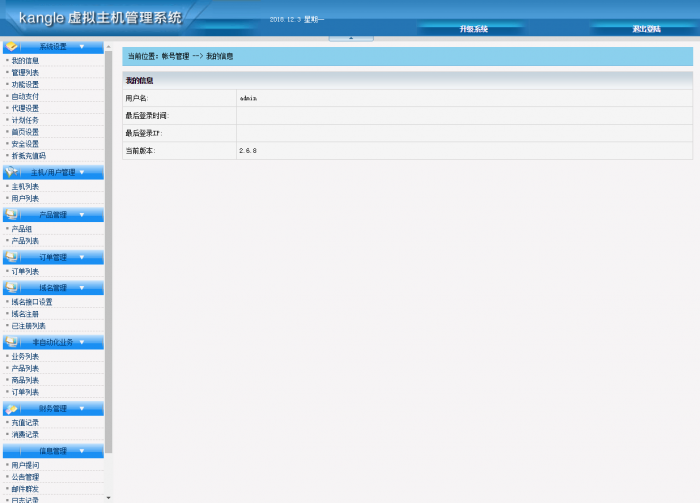Click the 主机/用户管理 section icon

click(x=11, y=172)
